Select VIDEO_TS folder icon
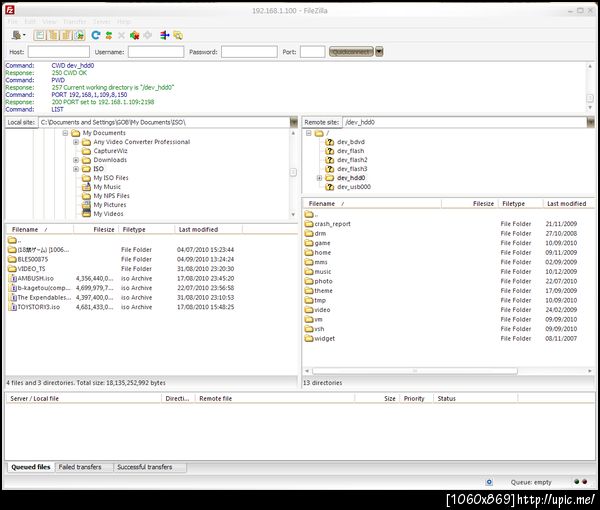The width and height of the screenshot is (600, 510). 12,269
